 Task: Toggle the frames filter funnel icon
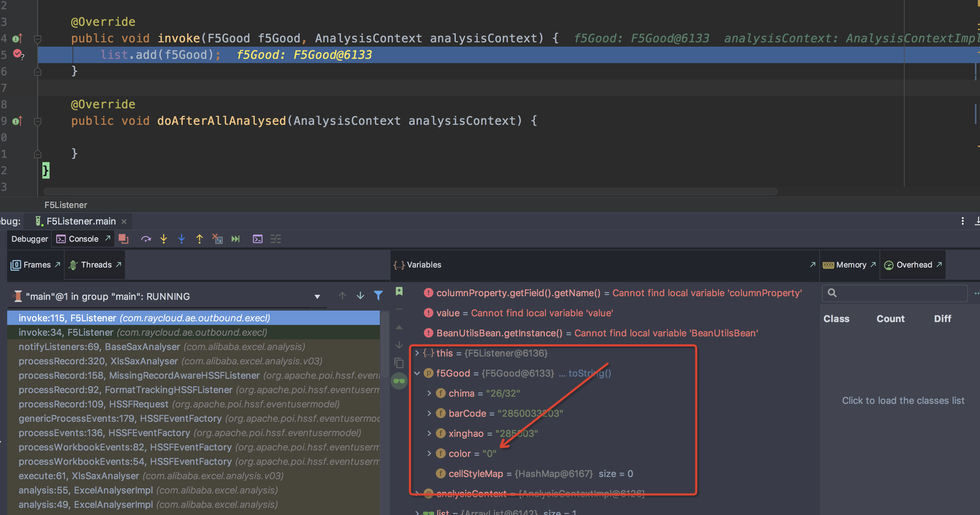tap(378, 296)
